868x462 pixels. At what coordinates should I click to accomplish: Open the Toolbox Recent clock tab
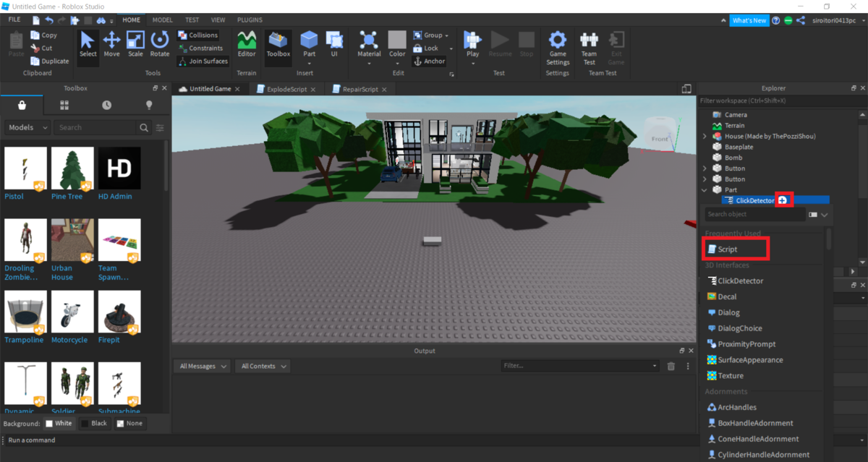[107, 105]
